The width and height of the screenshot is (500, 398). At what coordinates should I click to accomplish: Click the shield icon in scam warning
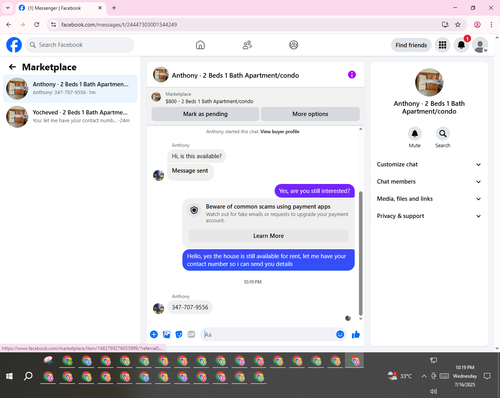click(x=194, y=210)
